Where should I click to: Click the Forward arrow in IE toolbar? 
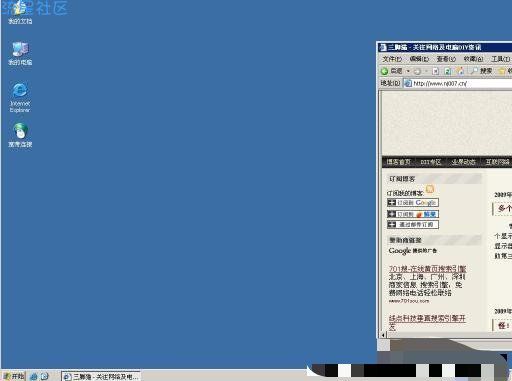(417, 71)
